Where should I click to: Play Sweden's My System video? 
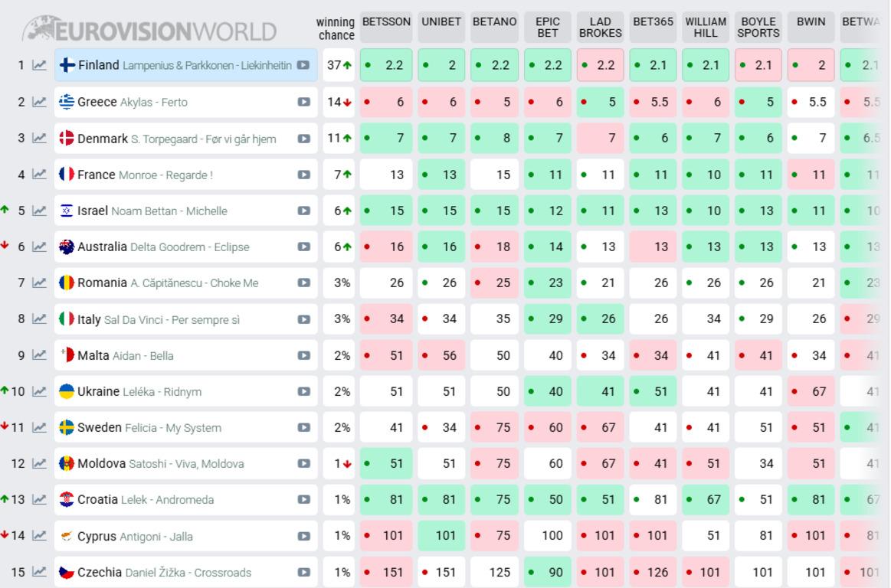[303, 428]
